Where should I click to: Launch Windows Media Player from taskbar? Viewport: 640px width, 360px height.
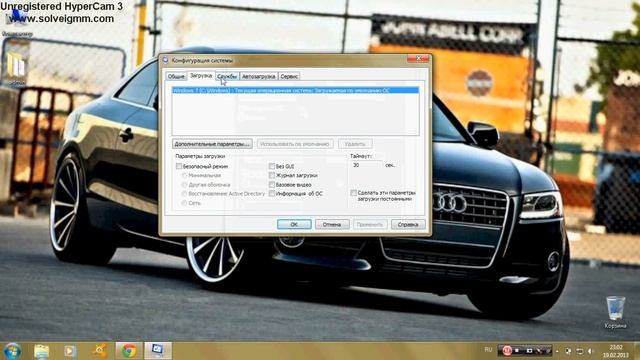70,351
